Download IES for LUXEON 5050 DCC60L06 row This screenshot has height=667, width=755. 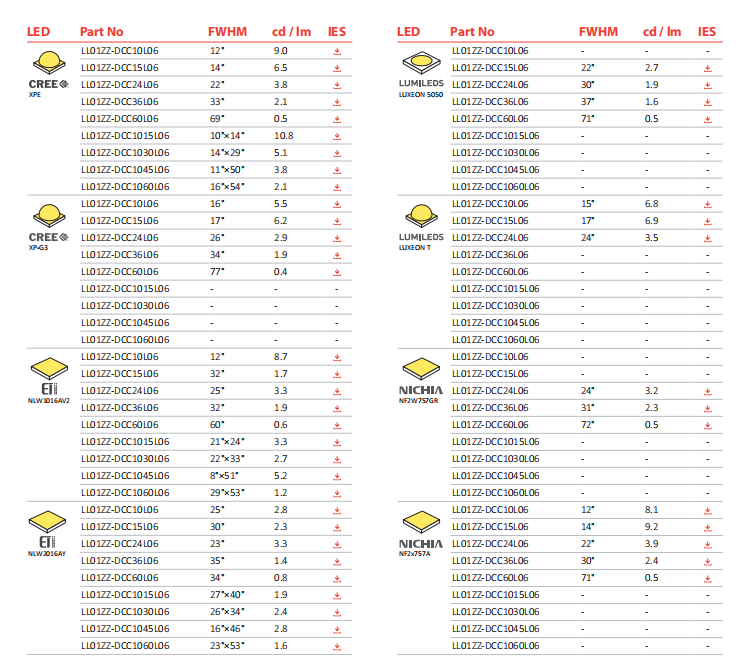pos(707,119)
